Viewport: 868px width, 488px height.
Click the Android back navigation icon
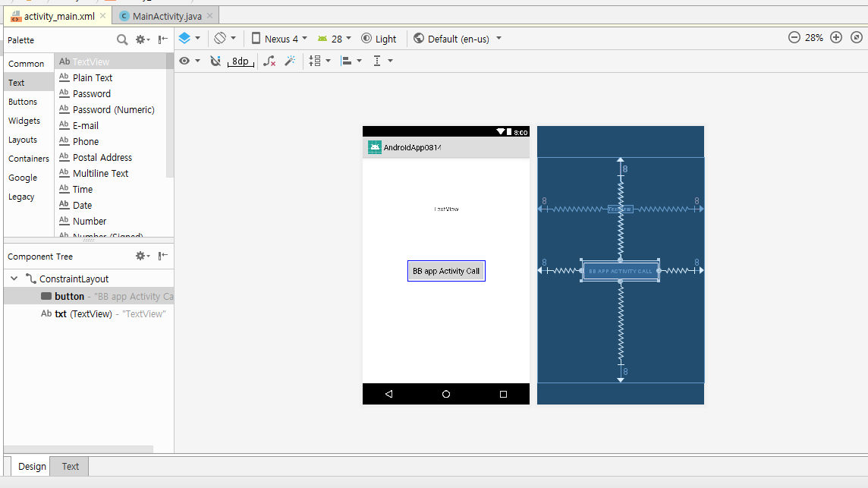coord(388,394)
